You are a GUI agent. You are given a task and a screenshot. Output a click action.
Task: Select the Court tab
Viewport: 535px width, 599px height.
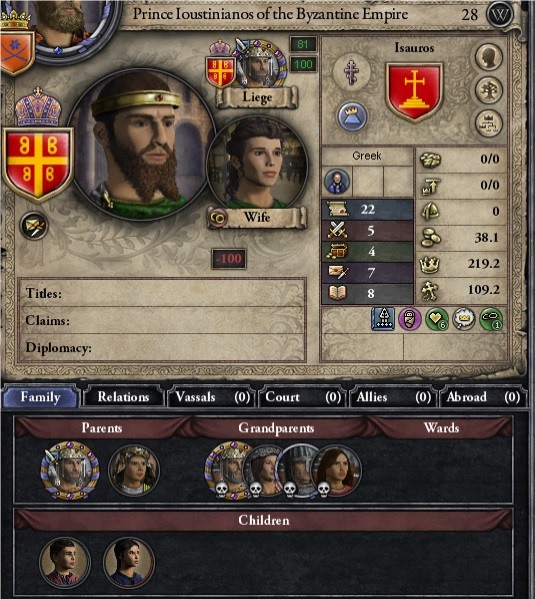[x=302, y=397]
